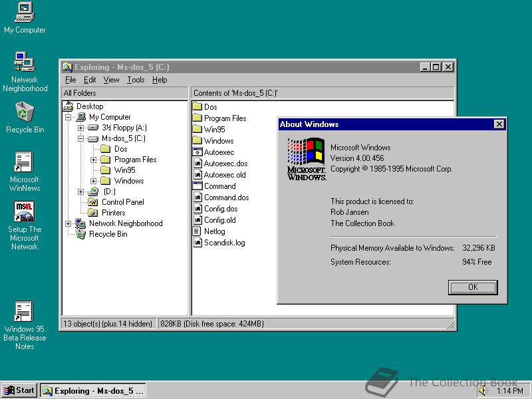Viewport: 532px width, 399px height.
Task: Click the '32,296 KB' memory value
Action: click(x=478, y=248)
